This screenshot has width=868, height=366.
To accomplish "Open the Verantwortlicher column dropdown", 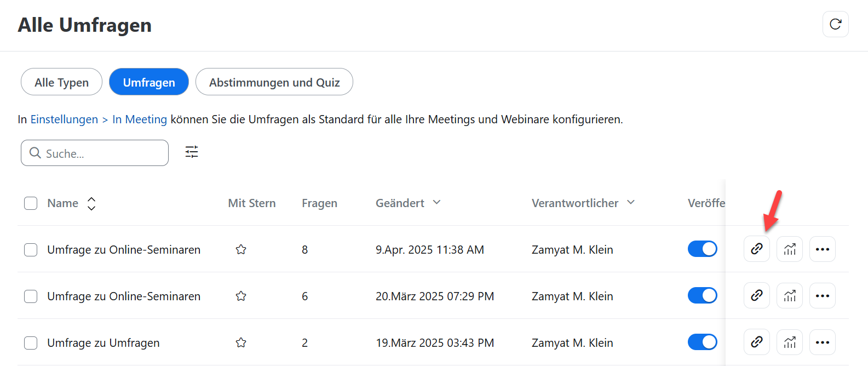I will (x=631, y=202).
